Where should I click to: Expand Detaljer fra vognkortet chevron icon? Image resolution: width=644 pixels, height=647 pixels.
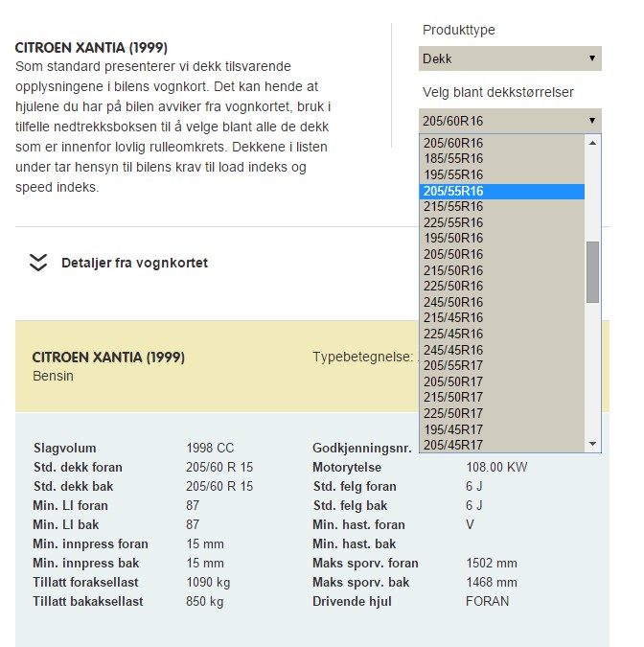[x=38, y=263]
